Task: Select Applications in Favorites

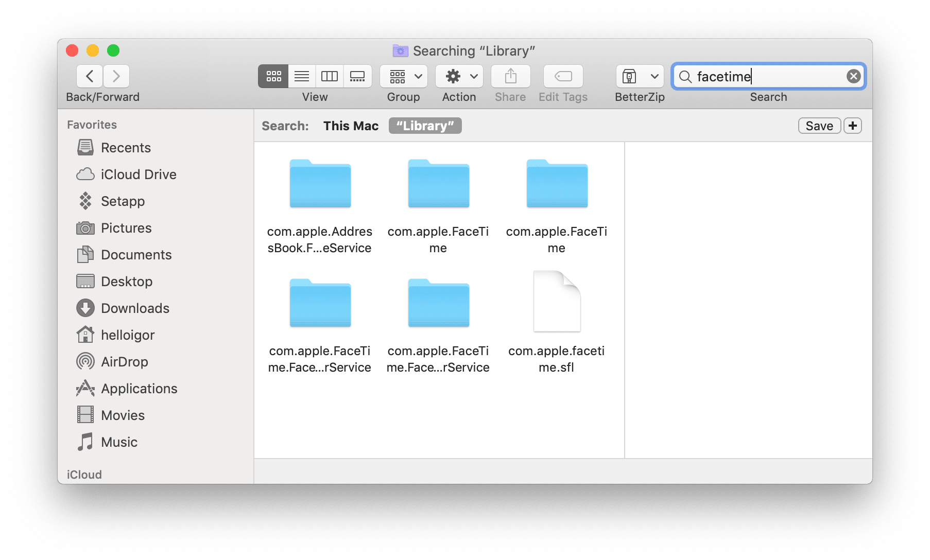Action: point(139,388)
